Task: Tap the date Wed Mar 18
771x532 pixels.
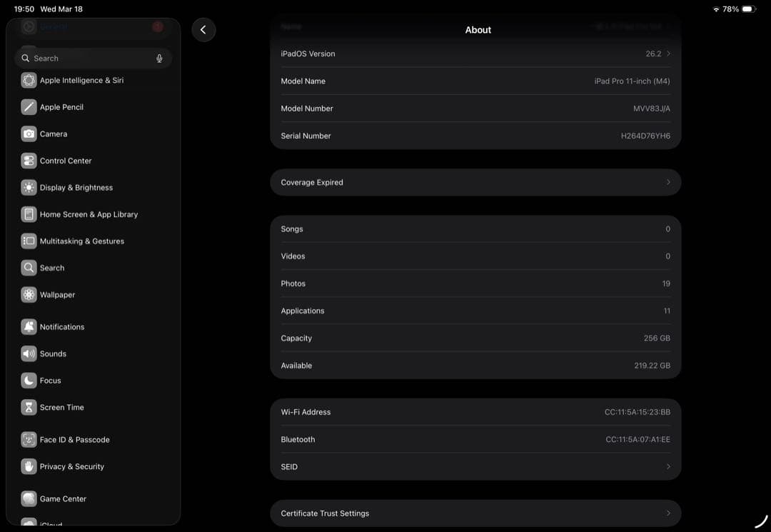Action: (x=61, y=9)
